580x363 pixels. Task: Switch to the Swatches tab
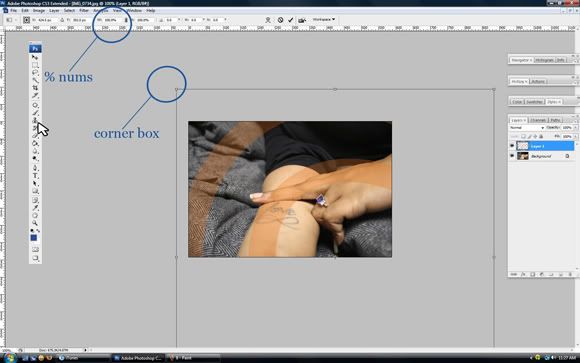[x=534, y=102]
